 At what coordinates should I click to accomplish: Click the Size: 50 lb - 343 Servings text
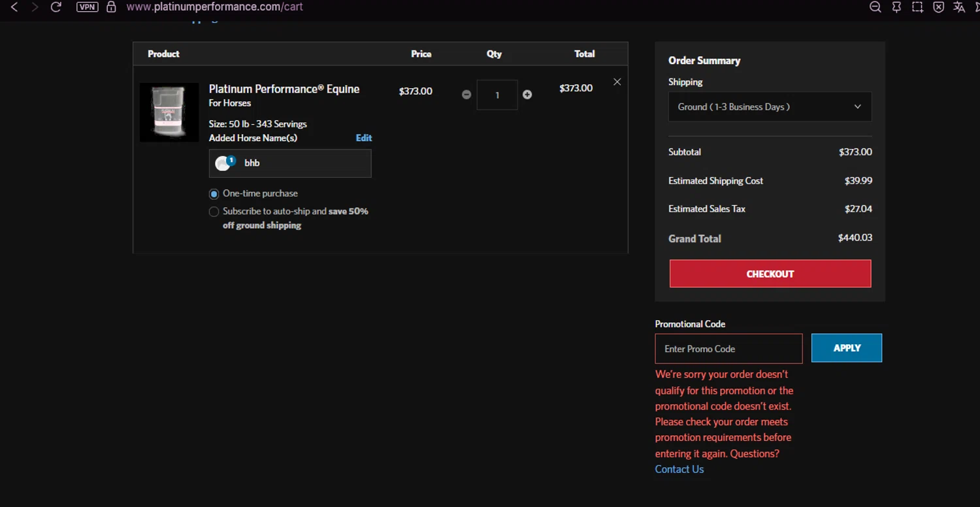point(258,124)
